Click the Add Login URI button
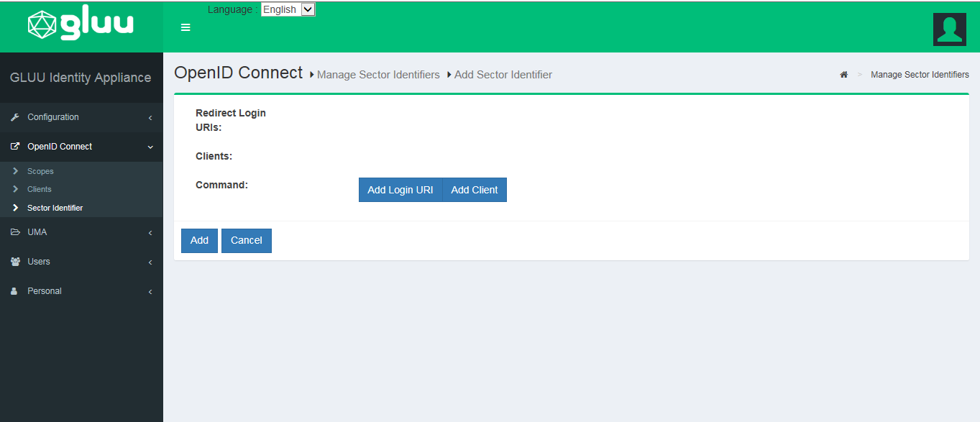Image resolution: width=980 pixels, height=422 pixels. 400,190
